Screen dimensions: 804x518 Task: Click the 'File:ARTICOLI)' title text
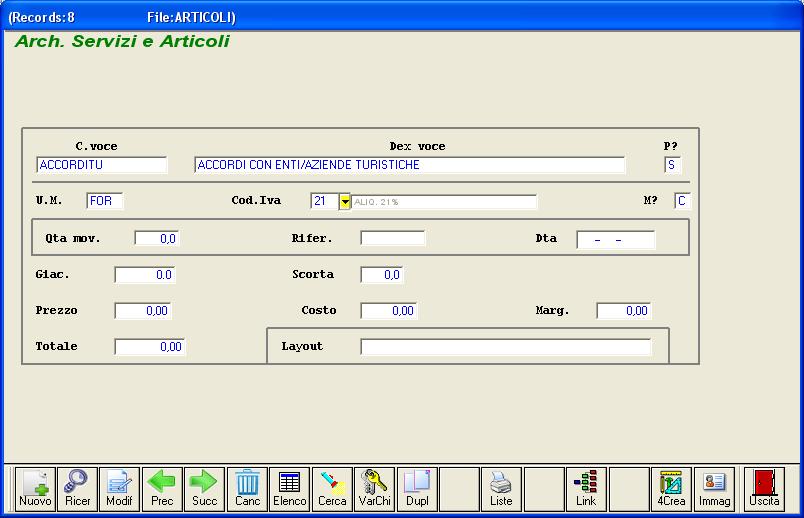pyautogui.click(x=191, y=17)
